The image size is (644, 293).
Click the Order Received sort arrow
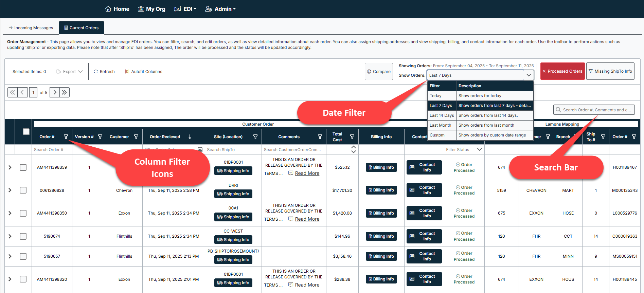tap(190, 137)
